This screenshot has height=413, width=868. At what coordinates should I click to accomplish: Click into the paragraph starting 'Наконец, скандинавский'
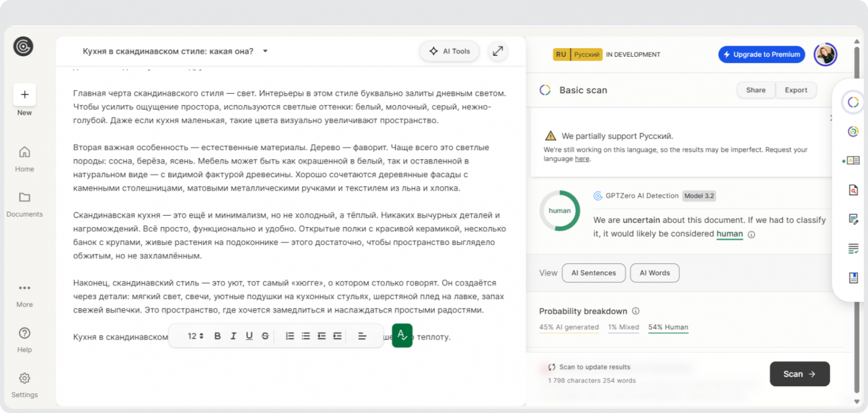tap(289, 296)
